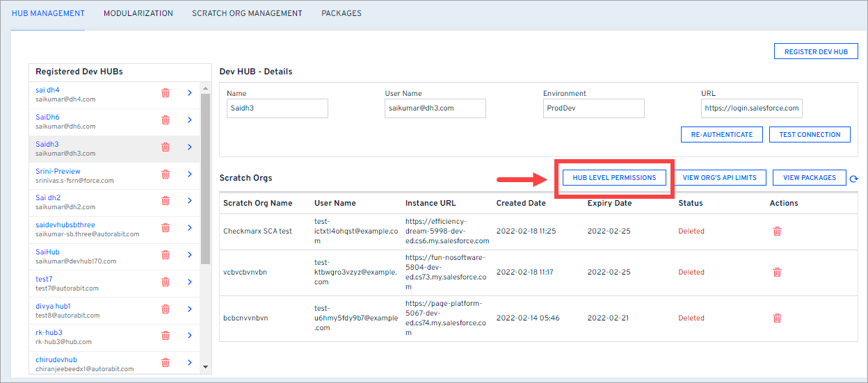The image size is (868, 383).
Task: Click trash icon for rk-hub3
Action: coord(166,336)
